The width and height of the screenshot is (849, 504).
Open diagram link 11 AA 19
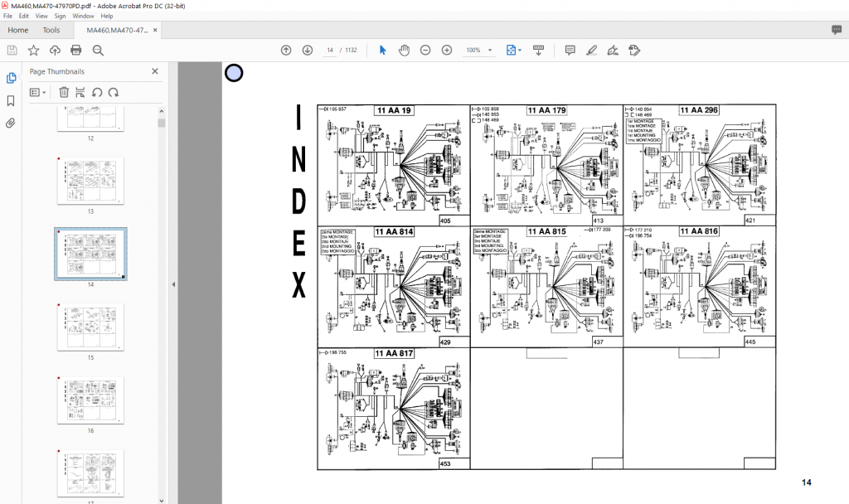[394, 110]
